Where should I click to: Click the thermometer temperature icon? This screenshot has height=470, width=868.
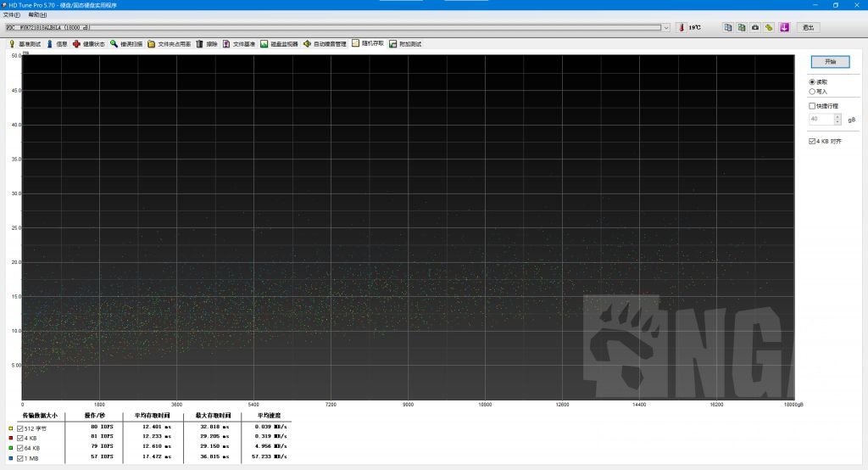pyautogui.click(x=680, y=27)
